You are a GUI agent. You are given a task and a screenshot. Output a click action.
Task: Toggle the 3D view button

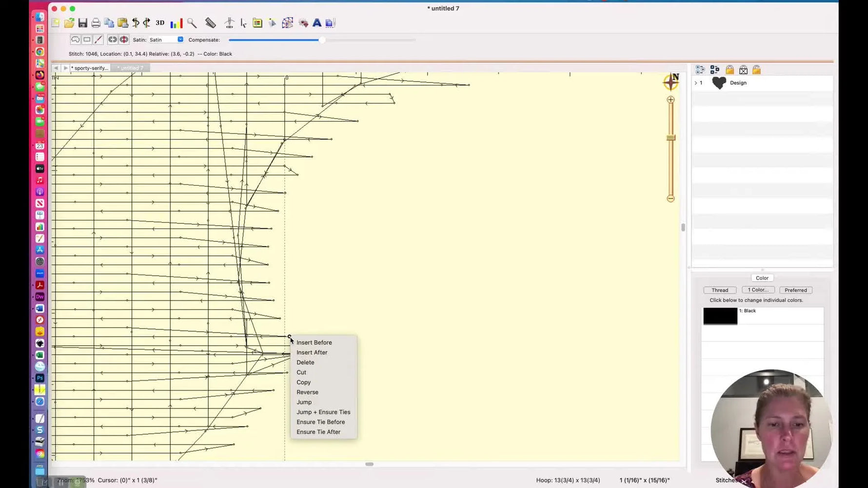160,23
